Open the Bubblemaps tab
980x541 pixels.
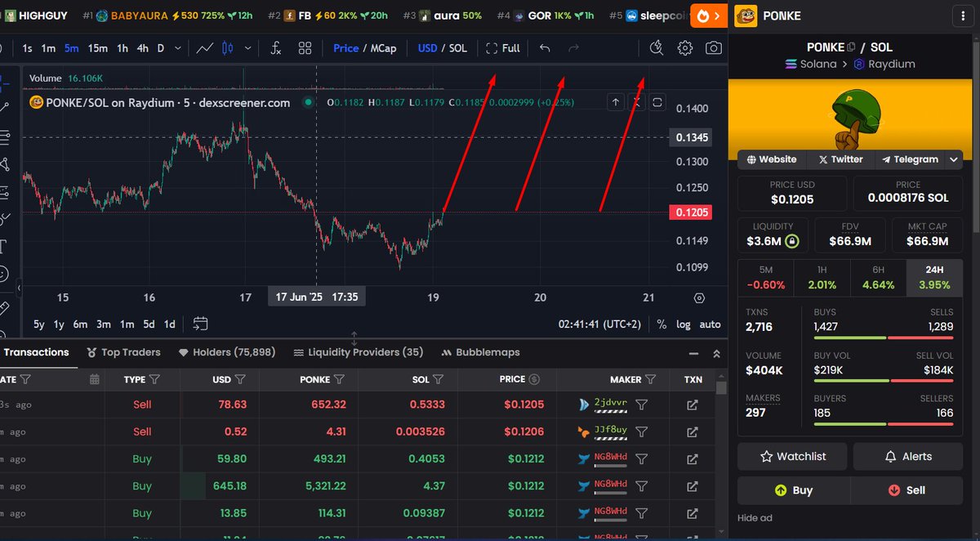[480, 352]
